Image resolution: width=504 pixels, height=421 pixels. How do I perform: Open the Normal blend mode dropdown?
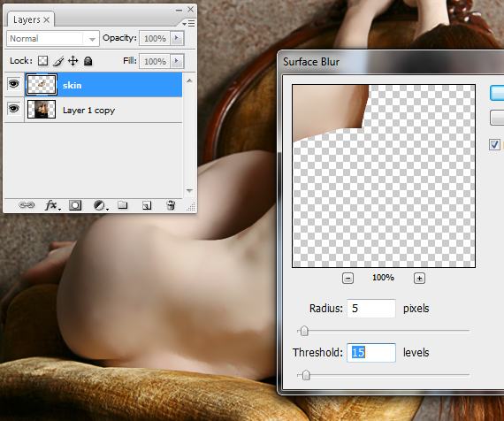(x=53, y=39)
